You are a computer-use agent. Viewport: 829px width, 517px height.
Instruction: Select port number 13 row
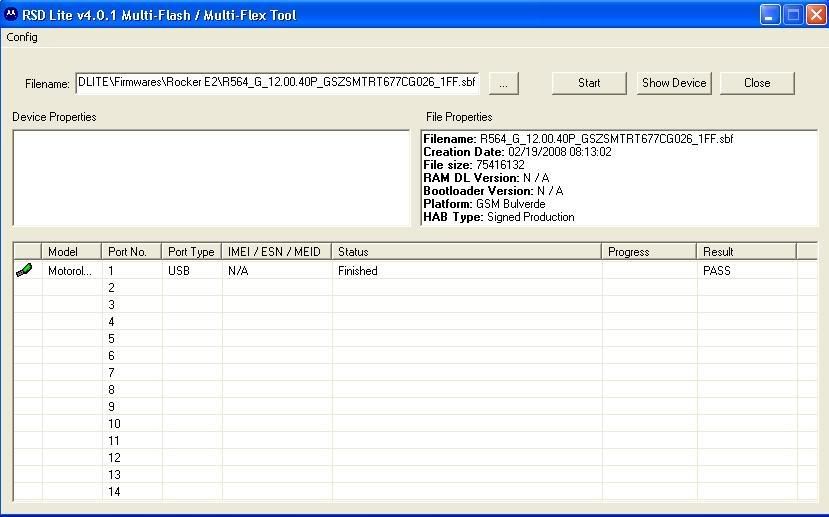click(415, 475)
